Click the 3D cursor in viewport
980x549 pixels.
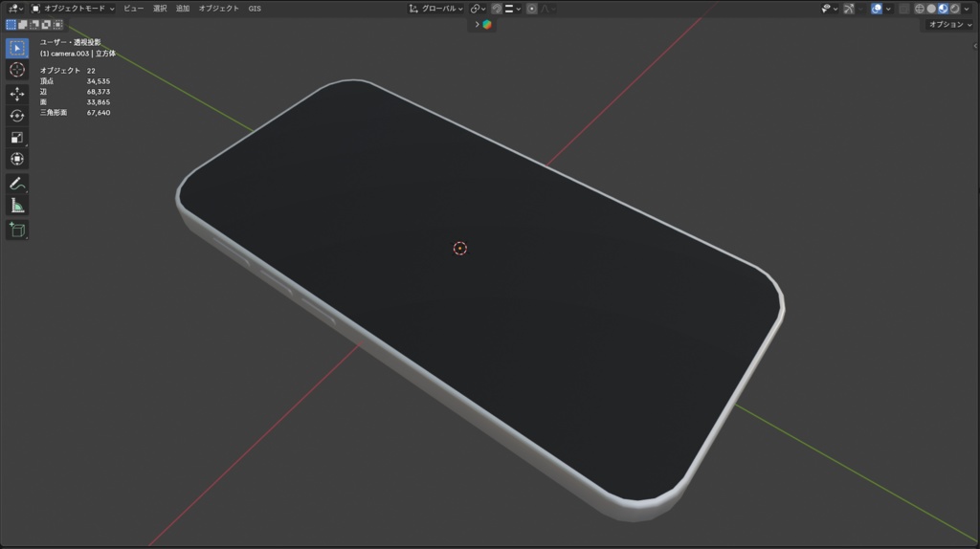pos(460,249)
